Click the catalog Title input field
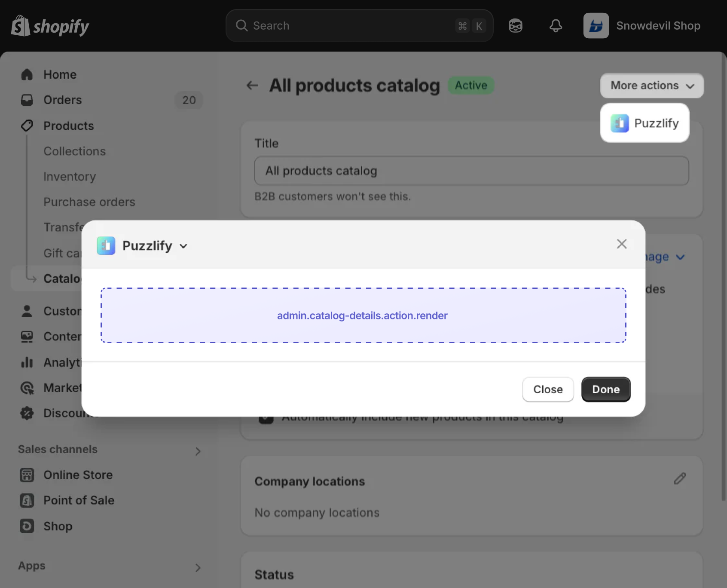The image size is (727, 588). point(471,171)
